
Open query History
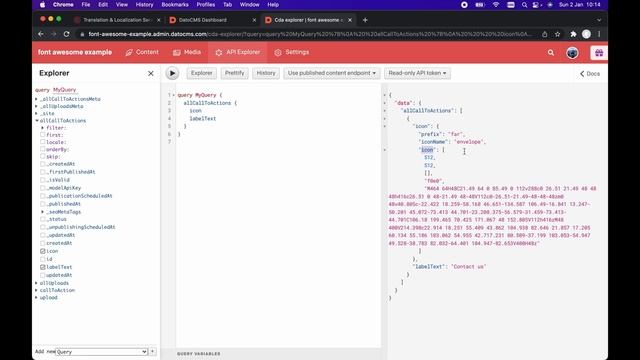266,73
